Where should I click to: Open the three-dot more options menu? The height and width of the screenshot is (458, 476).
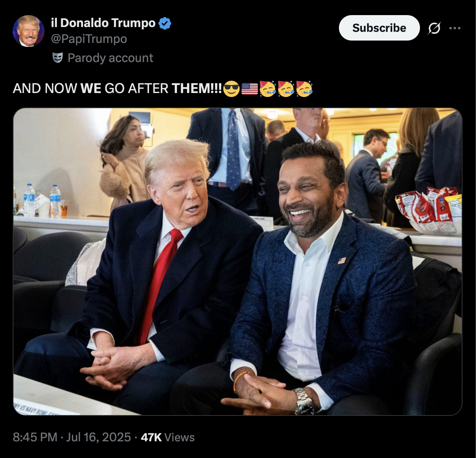tap(455, 28)
